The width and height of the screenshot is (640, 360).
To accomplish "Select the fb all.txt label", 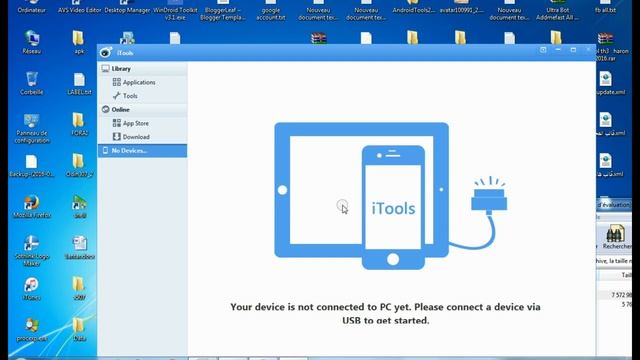I will [605, 10].
